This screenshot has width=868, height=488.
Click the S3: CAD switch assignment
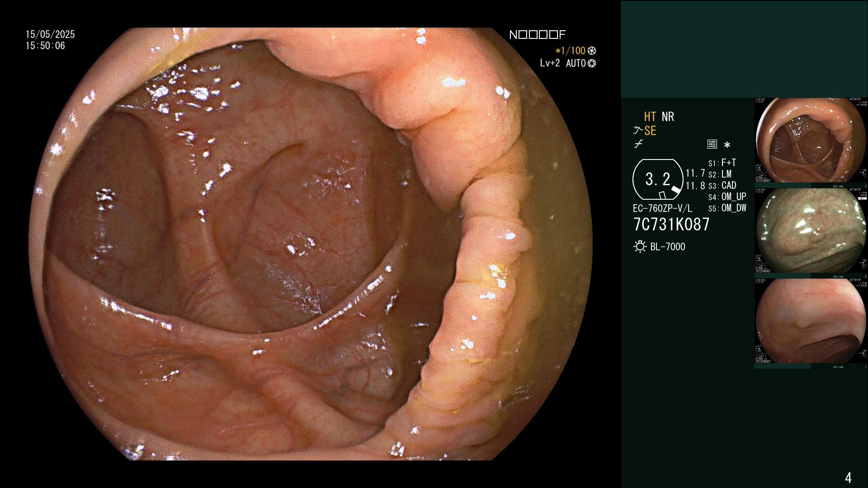[722, 185]
